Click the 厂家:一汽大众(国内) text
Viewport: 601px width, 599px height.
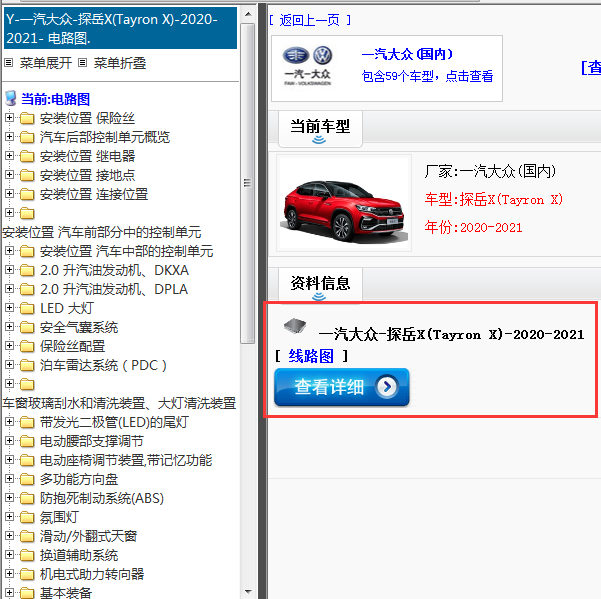pyautogui.click(x=490, y=171)
